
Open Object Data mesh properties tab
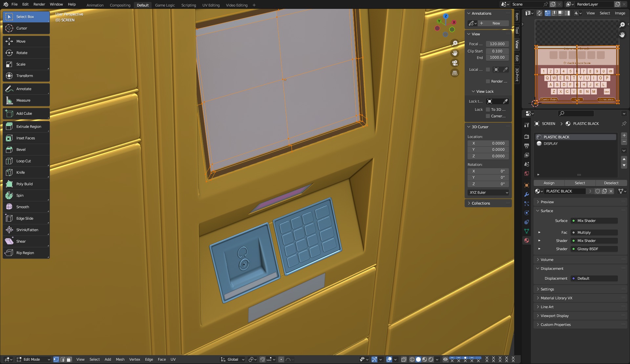pyautogui.click(x=527, y=231)
